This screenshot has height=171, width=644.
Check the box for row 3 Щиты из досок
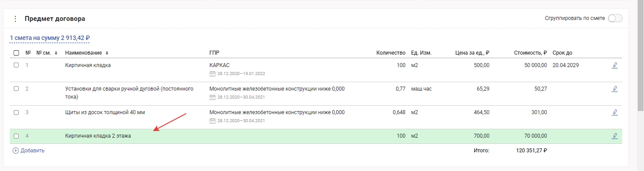coord(16,112)
